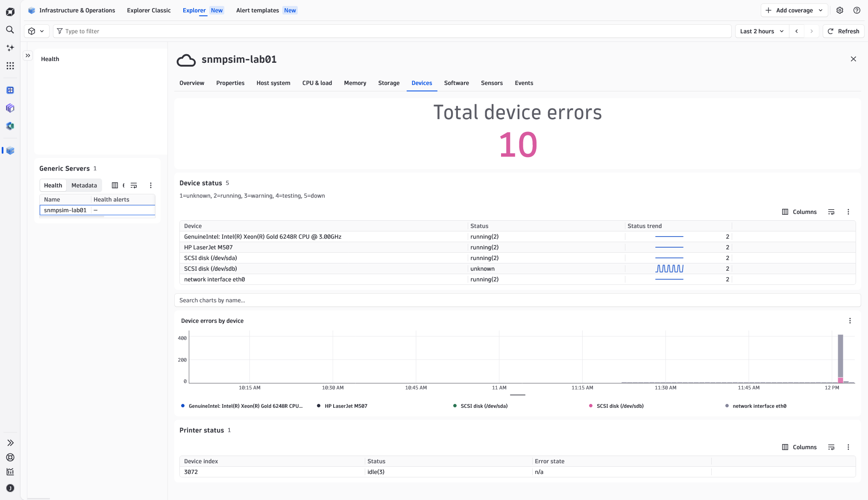Viewport: 868px width, 500px height.
Task: Sort by Health alerts column header
Action: pyautogui.click(x=111, y=199)
